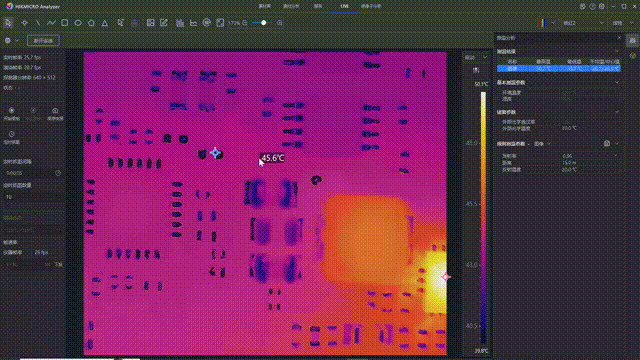The image size is (640, 360).
Task: Click the HIKMICRO Analyzer logo icon
Action: point(10,7)
